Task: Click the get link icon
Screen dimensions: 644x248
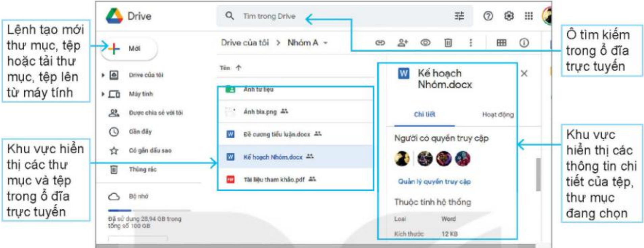Action: (x=380, y=43)
